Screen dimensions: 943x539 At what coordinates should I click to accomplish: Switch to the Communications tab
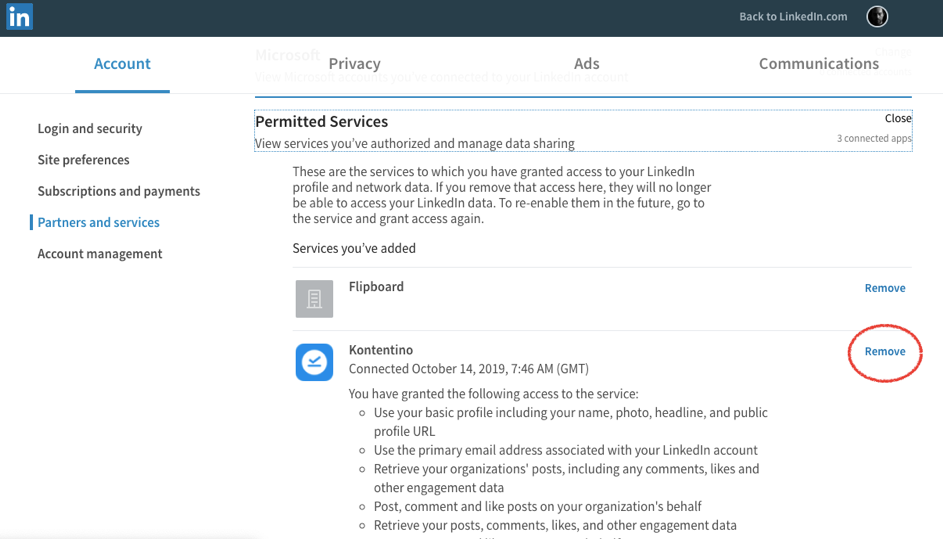(x=819, y=64)
